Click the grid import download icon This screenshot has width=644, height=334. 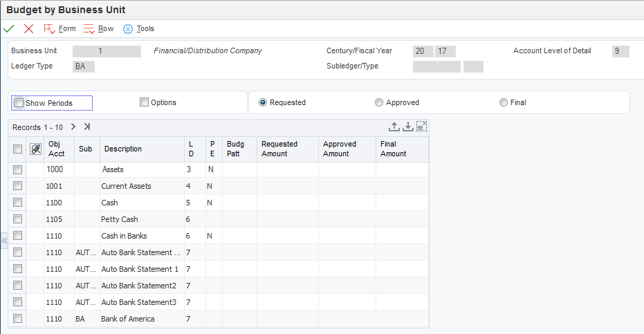point(408,127)
